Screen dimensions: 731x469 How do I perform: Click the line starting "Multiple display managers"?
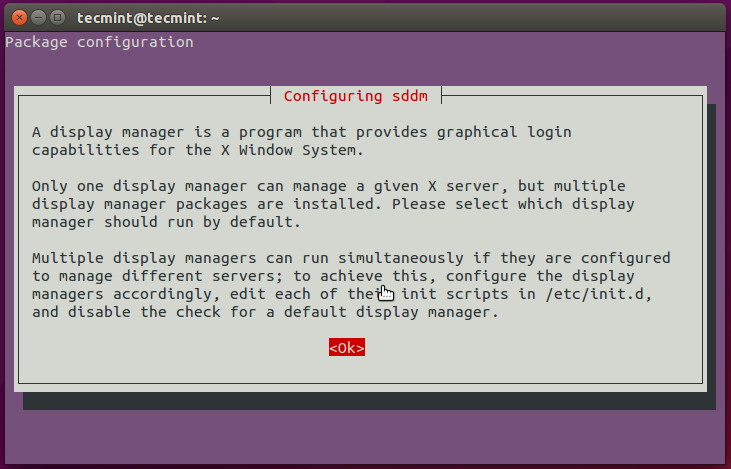click(350, 257)
